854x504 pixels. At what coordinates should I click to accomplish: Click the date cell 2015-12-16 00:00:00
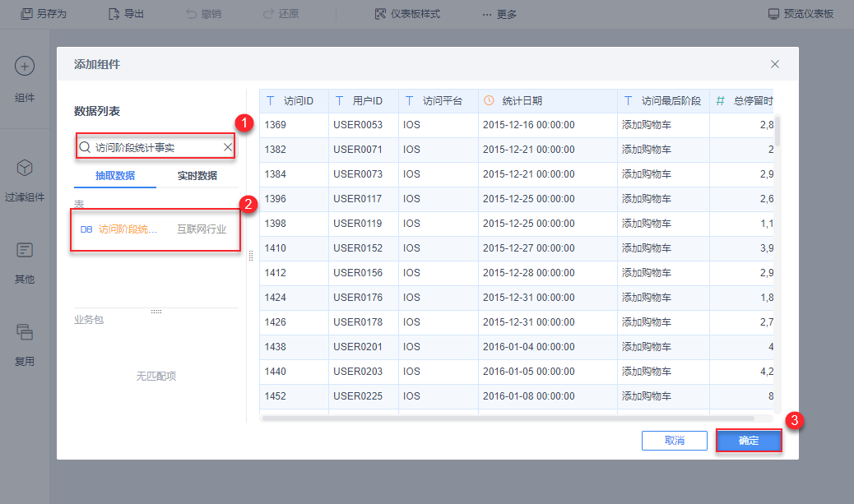click(548, 125)
